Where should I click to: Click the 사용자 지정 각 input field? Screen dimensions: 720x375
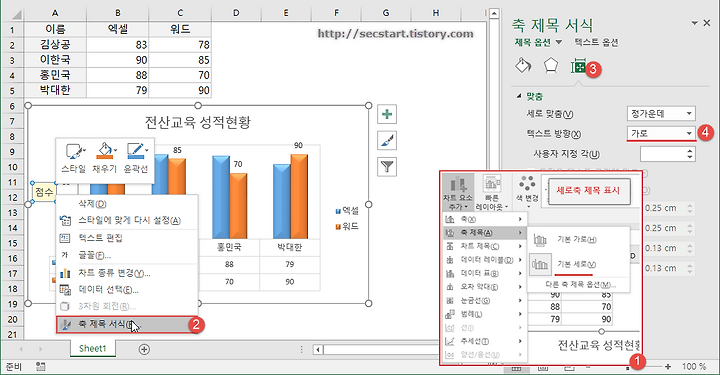[x=663, y=154]
